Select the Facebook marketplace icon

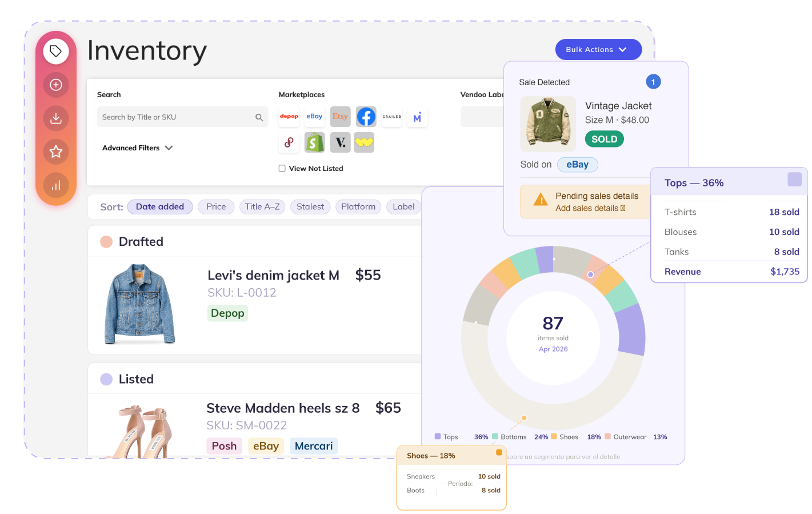[x=366, y=117]
